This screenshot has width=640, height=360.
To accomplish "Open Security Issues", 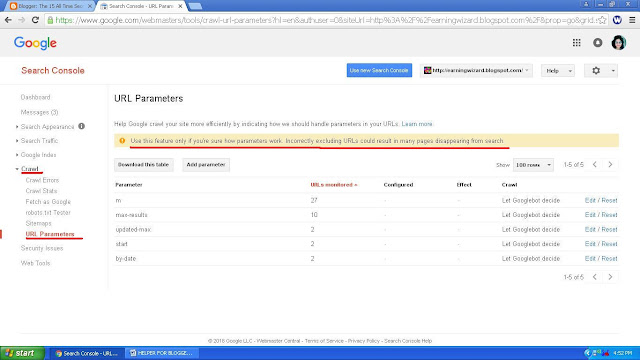I will [42, 248].
